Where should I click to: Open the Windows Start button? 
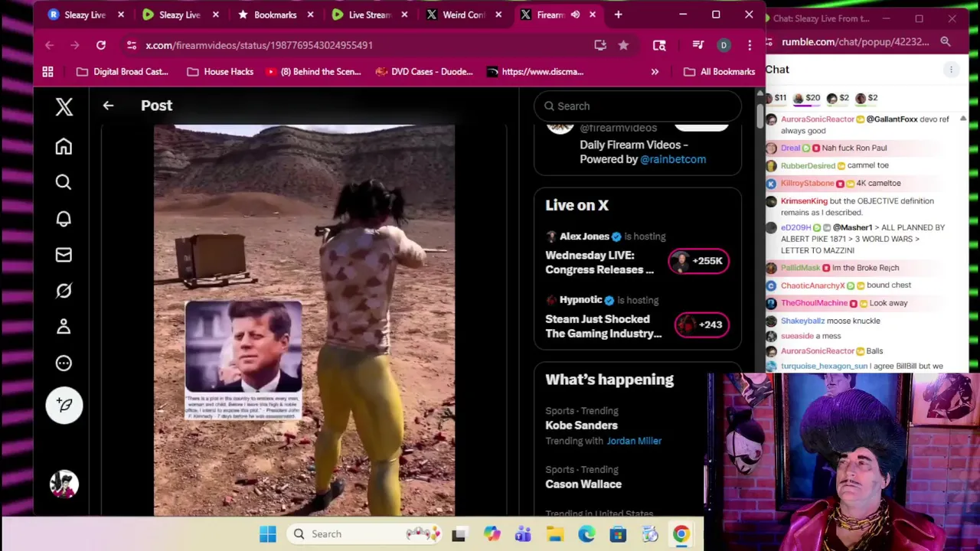tap(267, 534)
